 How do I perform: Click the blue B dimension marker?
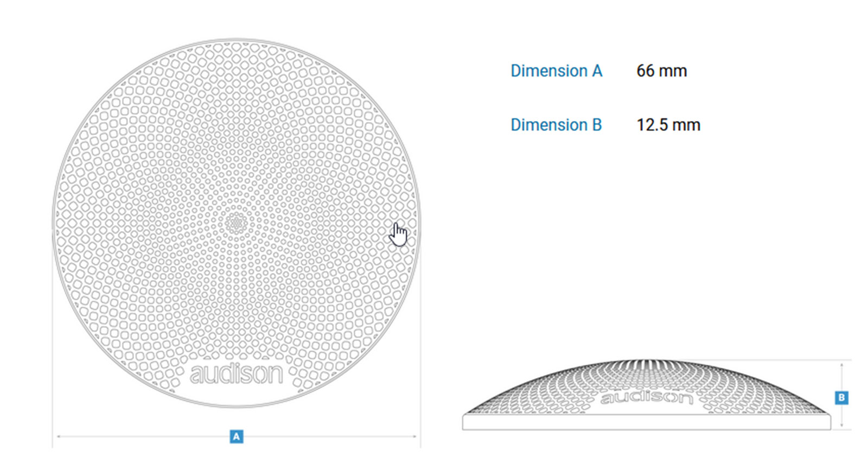[841, 397]
